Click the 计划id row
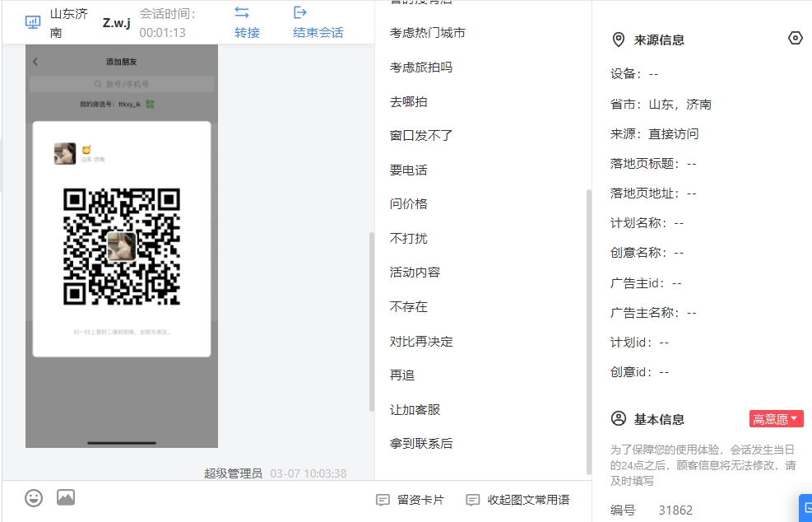Viewport: 812px width, 522px height. coord(639,343)
